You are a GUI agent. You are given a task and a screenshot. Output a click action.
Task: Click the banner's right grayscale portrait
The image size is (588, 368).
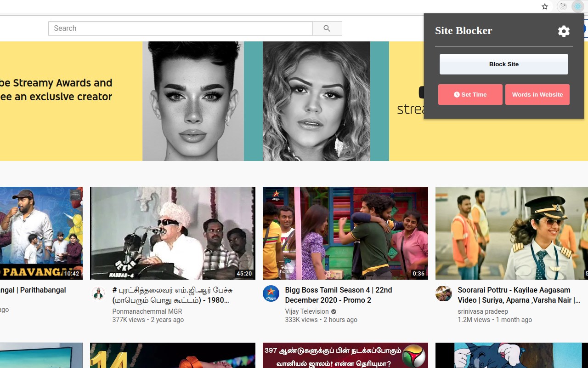coord(317,101)
